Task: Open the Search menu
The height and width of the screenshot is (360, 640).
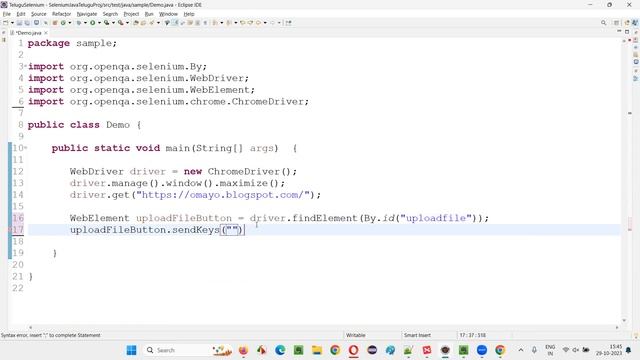Action: (x=110, y=14)
